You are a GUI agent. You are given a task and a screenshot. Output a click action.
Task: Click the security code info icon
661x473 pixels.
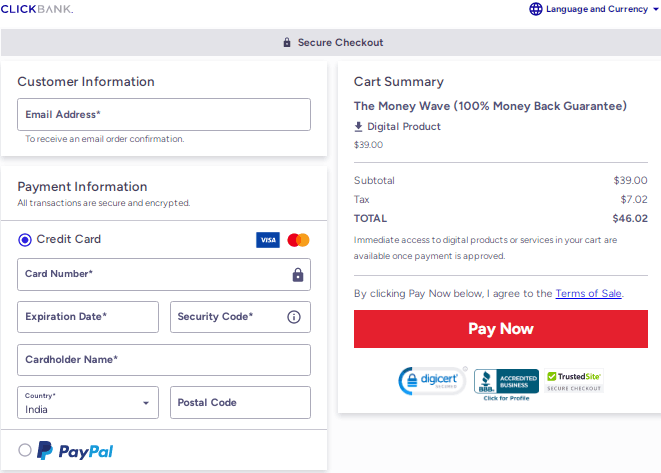[294, 317]
